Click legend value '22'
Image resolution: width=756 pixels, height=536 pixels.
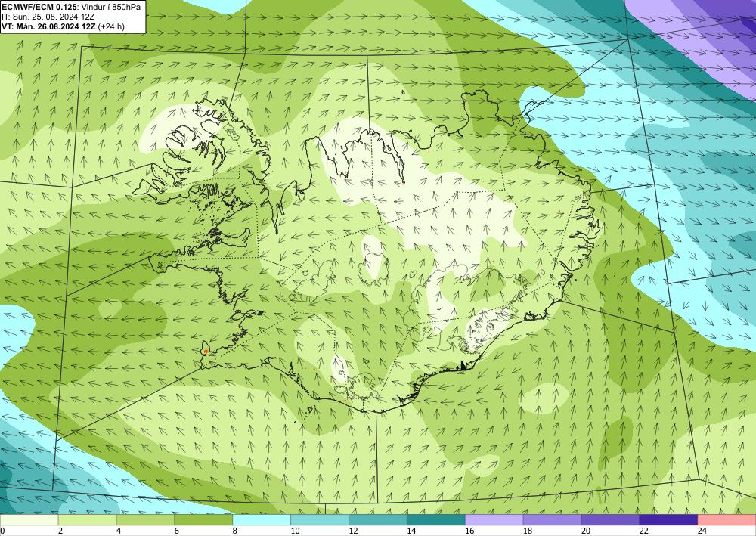[x=643, y=531]
